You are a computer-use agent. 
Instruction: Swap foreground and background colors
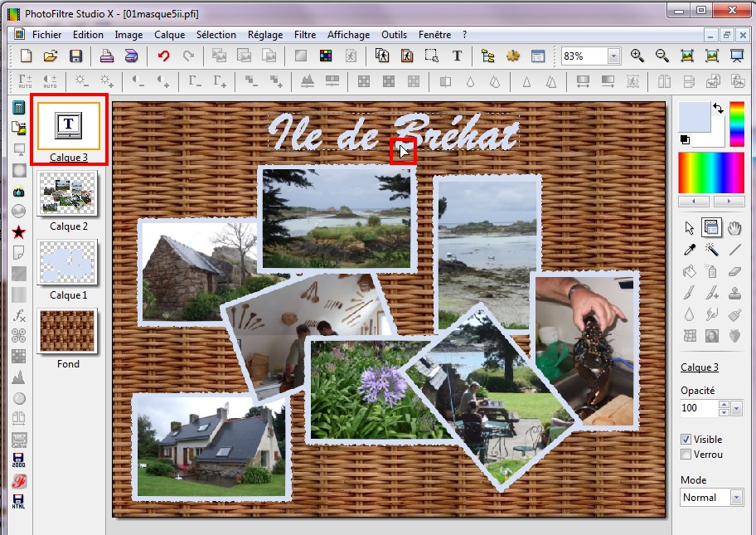[x=718, y=108]
